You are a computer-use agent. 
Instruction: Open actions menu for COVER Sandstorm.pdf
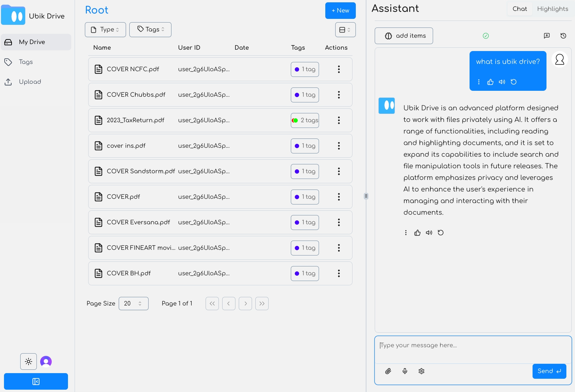339,171
